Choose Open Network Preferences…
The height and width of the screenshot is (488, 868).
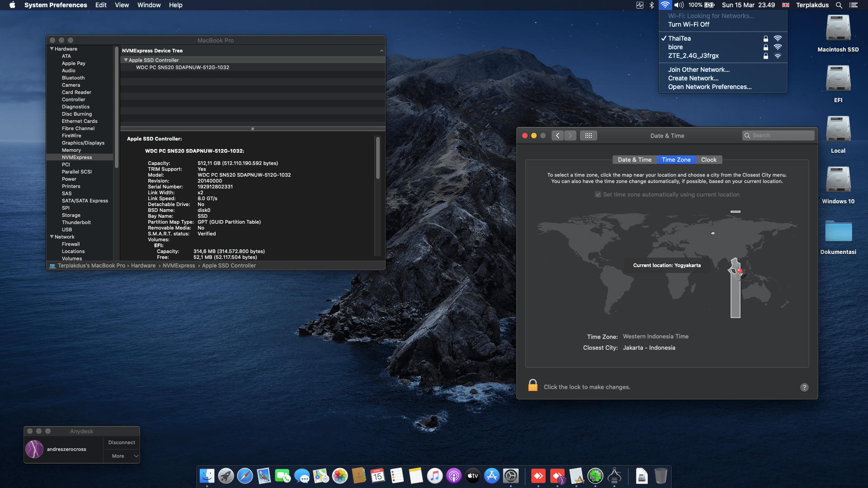click(723, 87)
